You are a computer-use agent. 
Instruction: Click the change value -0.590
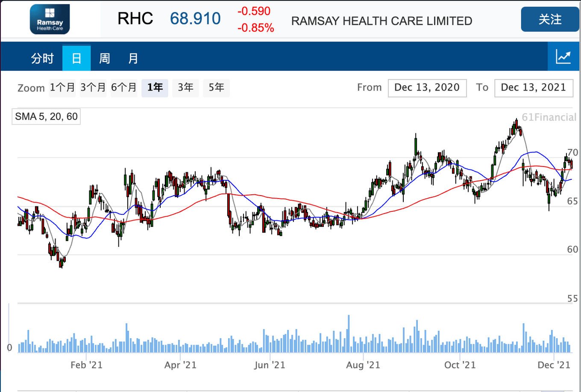[254, 11]
